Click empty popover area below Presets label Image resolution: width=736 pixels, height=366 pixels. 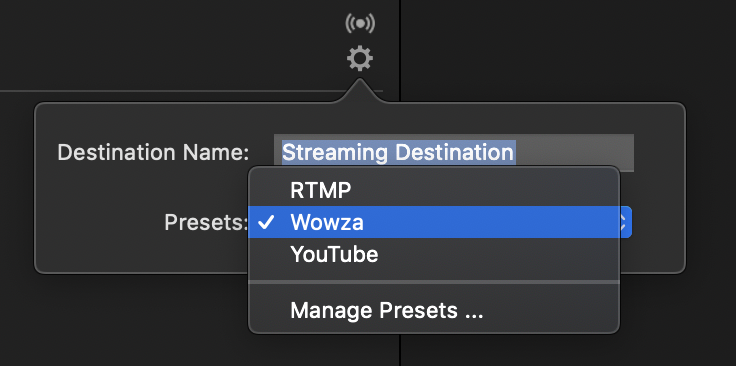click(x=141, y=253)
